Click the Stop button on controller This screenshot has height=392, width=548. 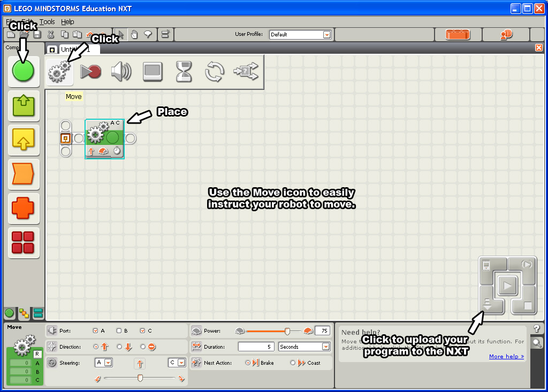pyautogui.click(x=528, y=306)
